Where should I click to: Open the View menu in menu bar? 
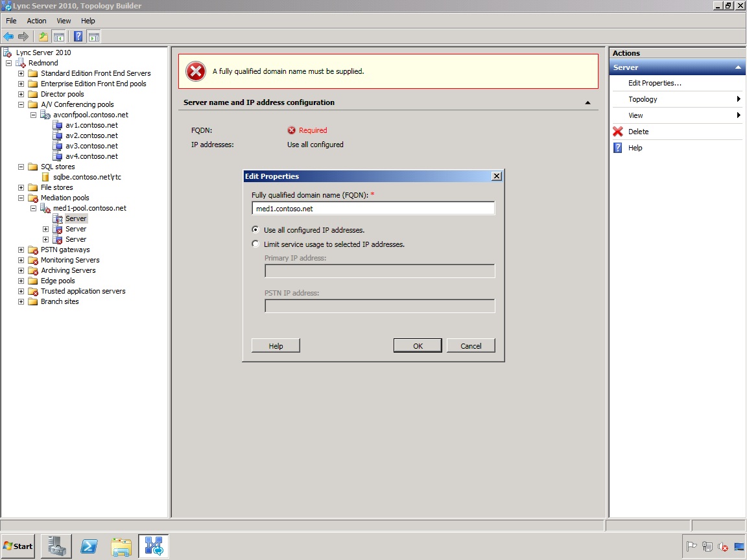point(64,21)
